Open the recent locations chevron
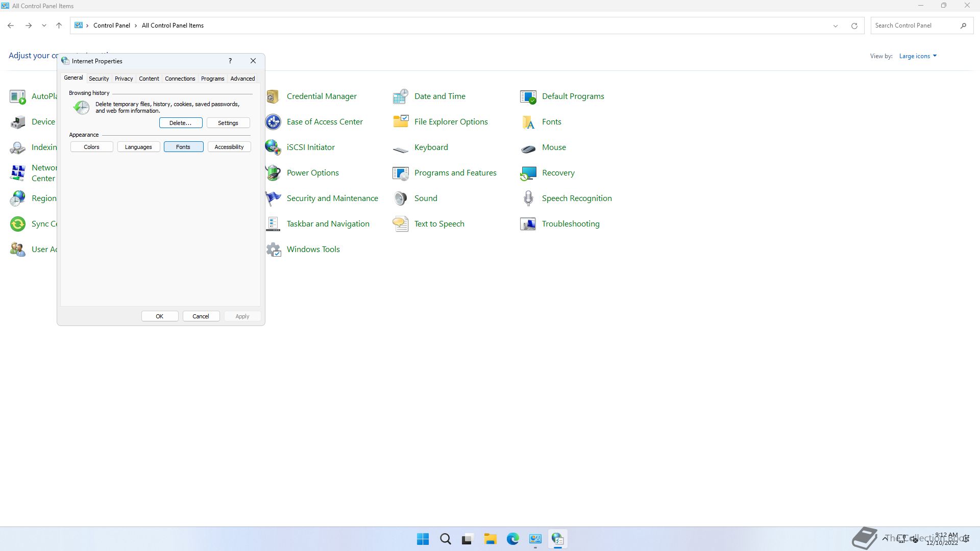This screenshot has width=980, height=551. click(x=44, y=26)
